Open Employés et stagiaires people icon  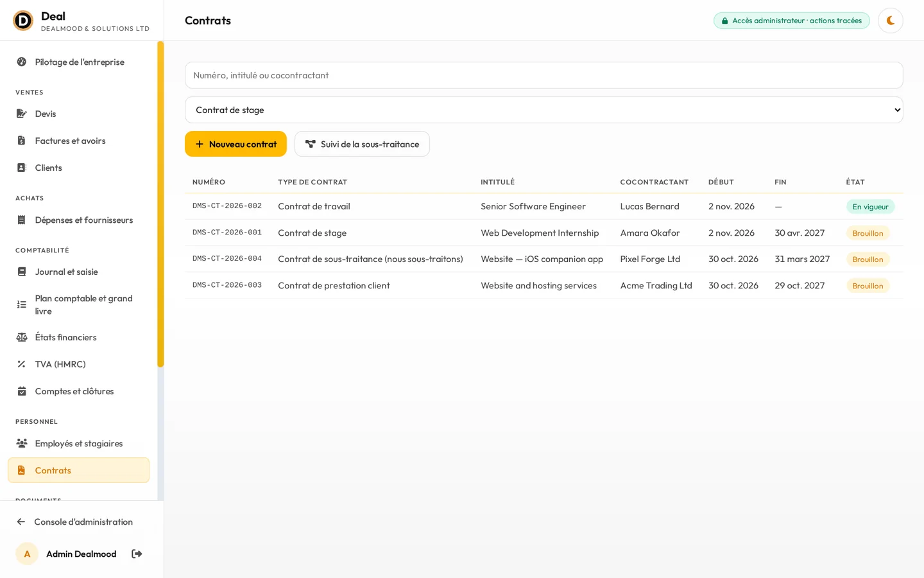pos(22,443)
